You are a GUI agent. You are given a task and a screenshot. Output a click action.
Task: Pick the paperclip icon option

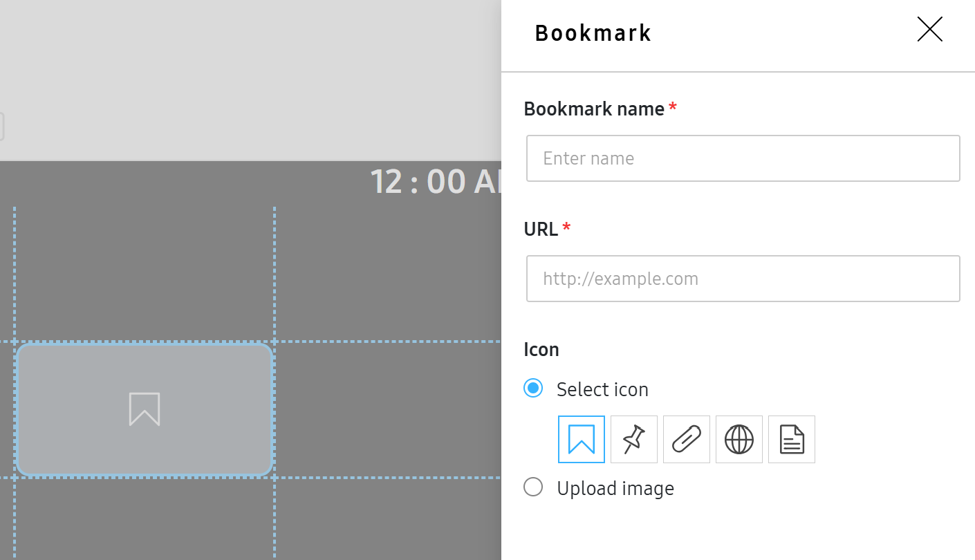686,439
